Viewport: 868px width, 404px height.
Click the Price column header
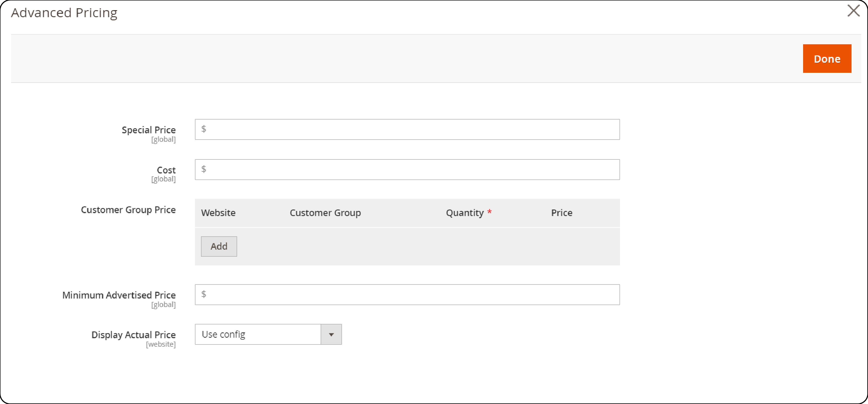click(562, 213)
